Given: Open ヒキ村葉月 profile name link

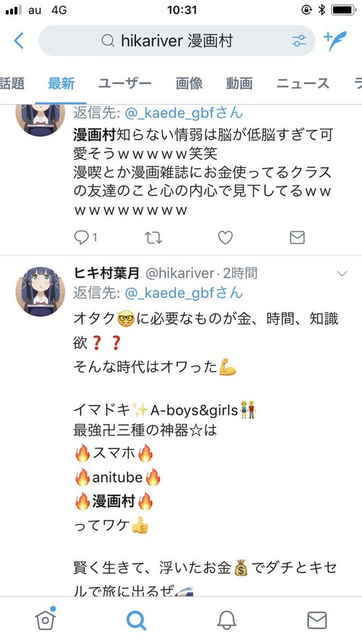Looking at the screenshot, I should 106,272.
